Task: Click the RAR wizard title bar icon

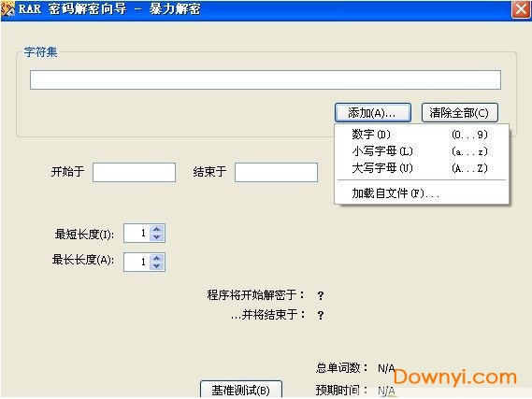Action: pyautogui.click(x=7, y=9)
